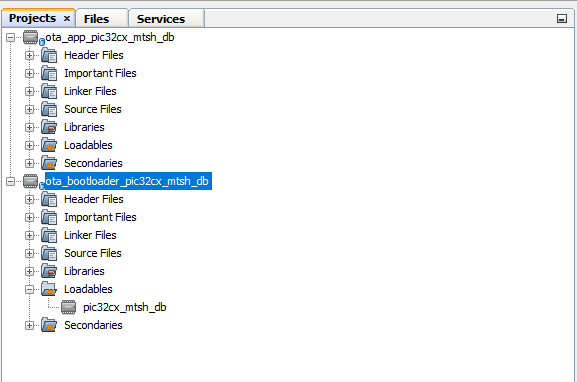Expand Source Files in ota_app project
Screen dimensions: 577x382
pyautogui.click(x=29, y=109)
